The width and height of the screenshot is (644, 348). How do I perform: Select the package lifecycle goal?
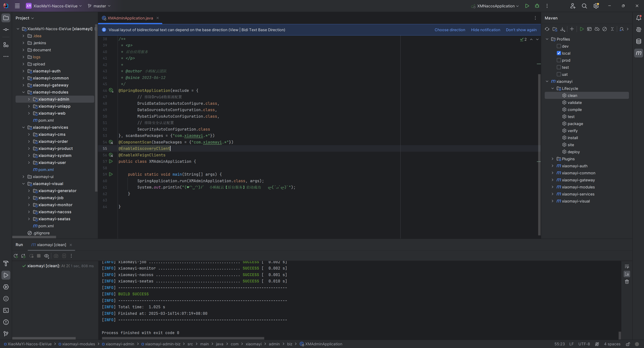pos(575,124)
